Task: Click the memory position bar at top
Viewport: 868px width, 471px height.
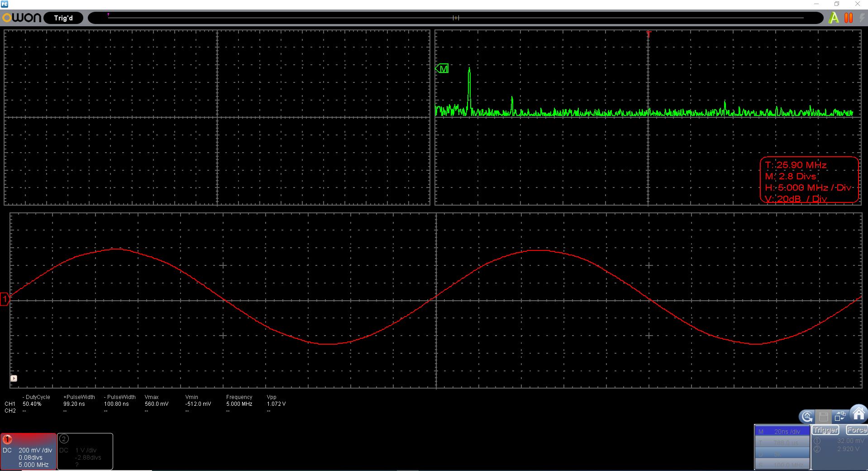Action: [x=455, y=18]
